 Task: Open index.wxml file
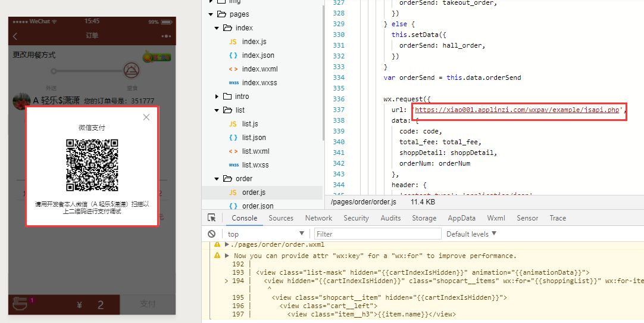click(x=260, y=69)
